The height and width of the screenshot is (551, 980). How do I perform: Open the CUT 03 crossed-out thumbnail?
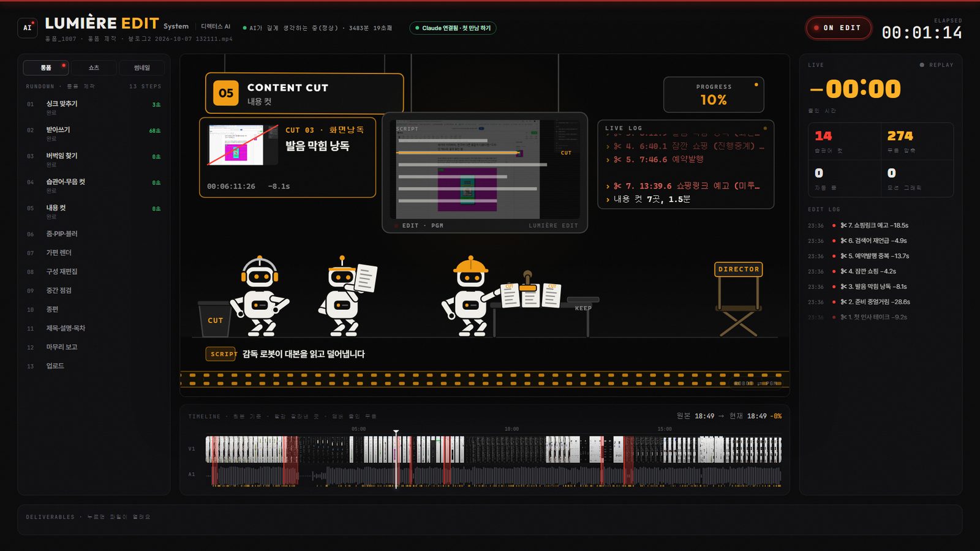[236, 145]
